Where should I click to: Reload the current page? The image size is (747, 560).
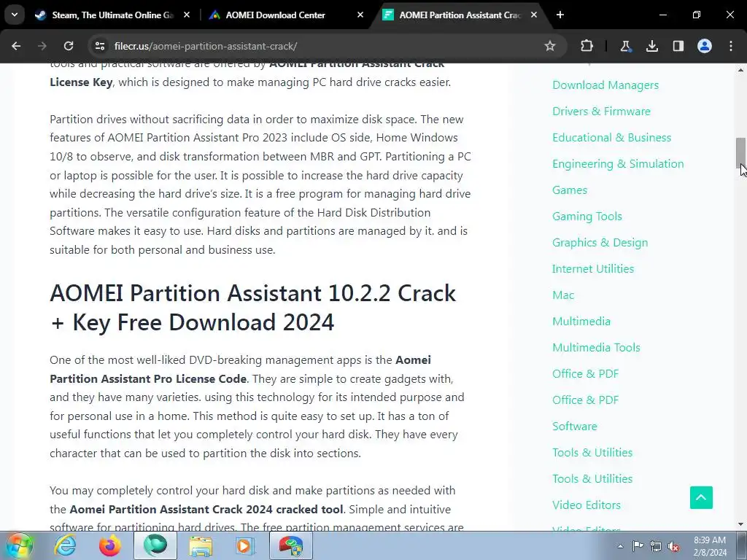[69, 46]
